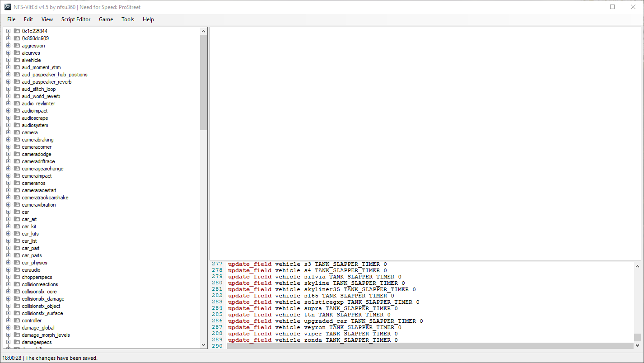Screen dimensions: 644x363
Task: Select collisionsfx_object tree item
Action: click(x=41, y=306)
